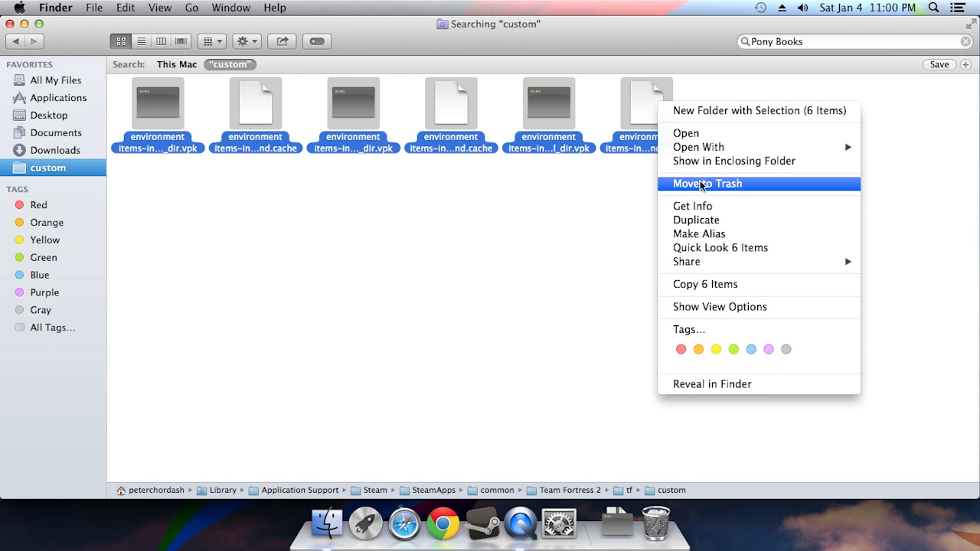
Task: Filter by the Blue tag in the sidebar
Action: click(54, 275)
